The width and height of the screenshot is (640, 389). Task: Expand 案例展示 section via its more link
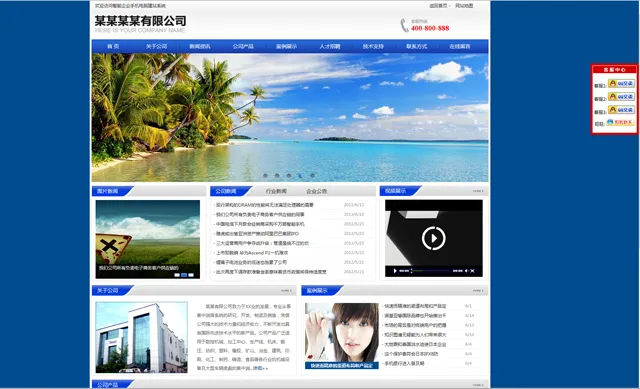point(478,291)
